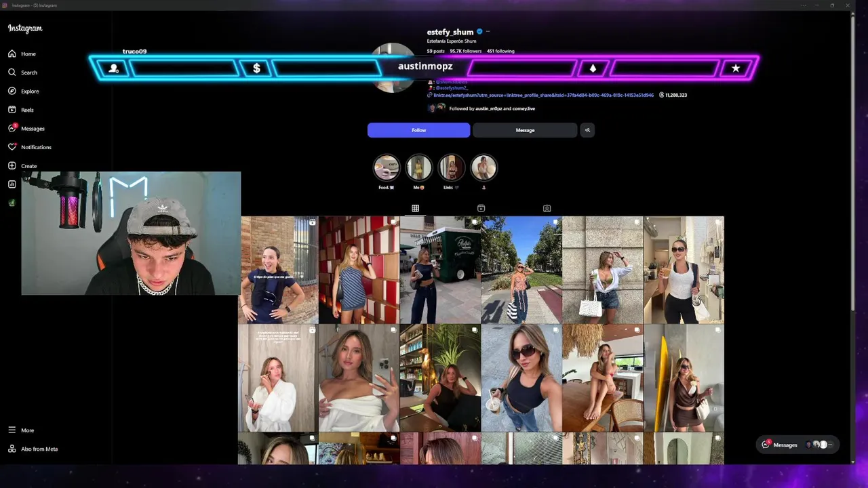868x488 pixels.
Task: Open post with yellow surfboard
Action: 684,378
